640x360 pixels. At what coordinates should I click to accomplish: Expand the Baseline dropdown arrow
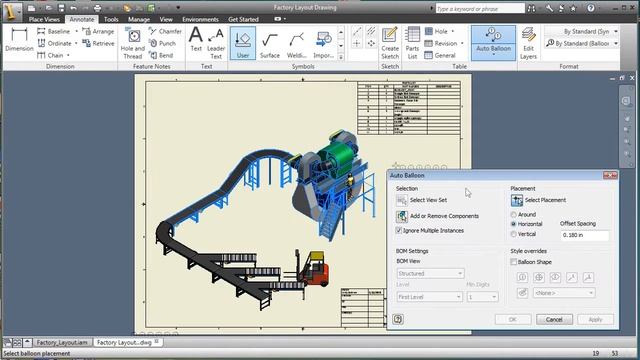[76, 31]
